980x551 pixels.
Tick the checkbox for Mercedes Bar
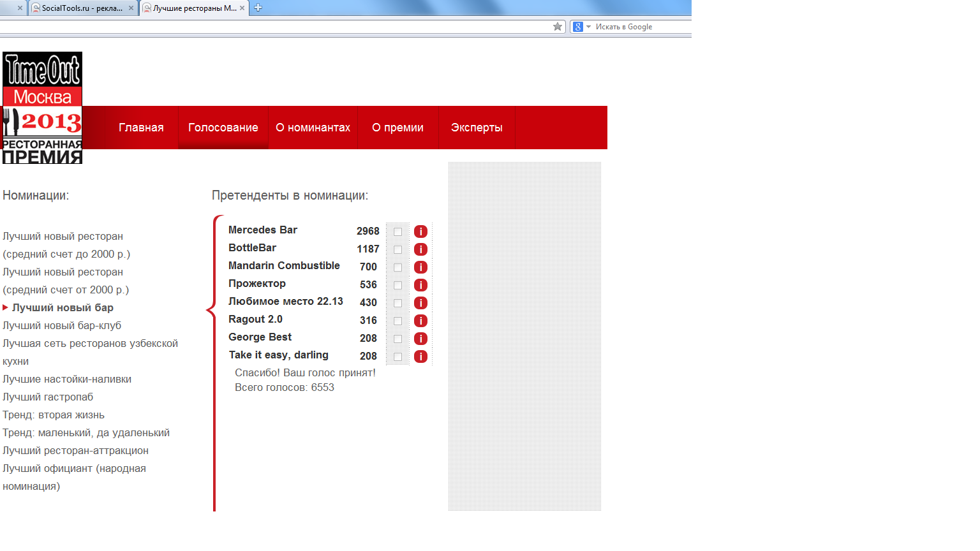pyautogui.click(x=397, y=231)
